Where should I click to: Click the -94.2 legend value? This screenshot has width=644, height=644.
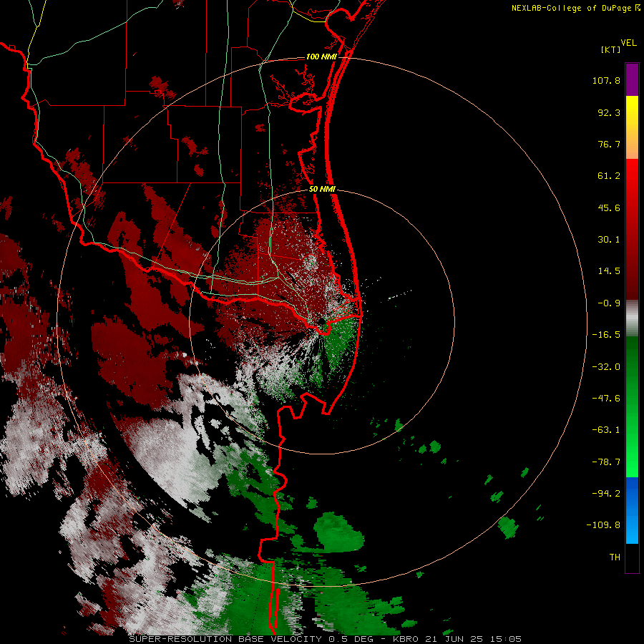coord(606,494)
